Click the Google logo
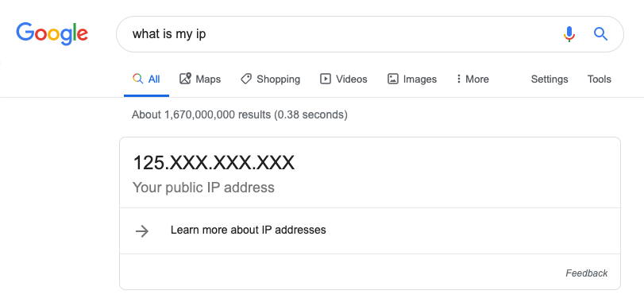The image size is (644, 302). [52, 33]
